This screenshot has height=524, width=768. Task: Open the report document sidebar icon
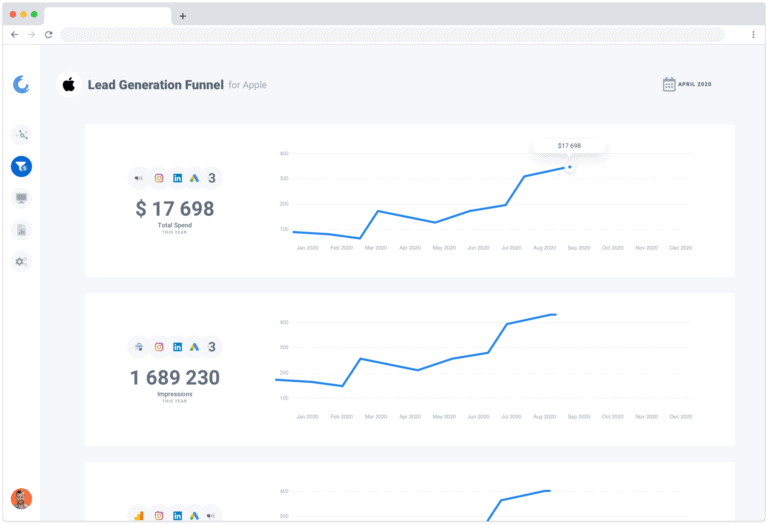21,230
